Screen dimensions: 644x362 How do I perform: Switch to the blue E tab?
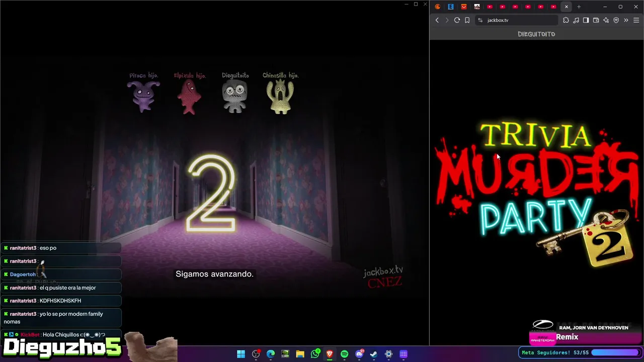(x=451, y=7)
